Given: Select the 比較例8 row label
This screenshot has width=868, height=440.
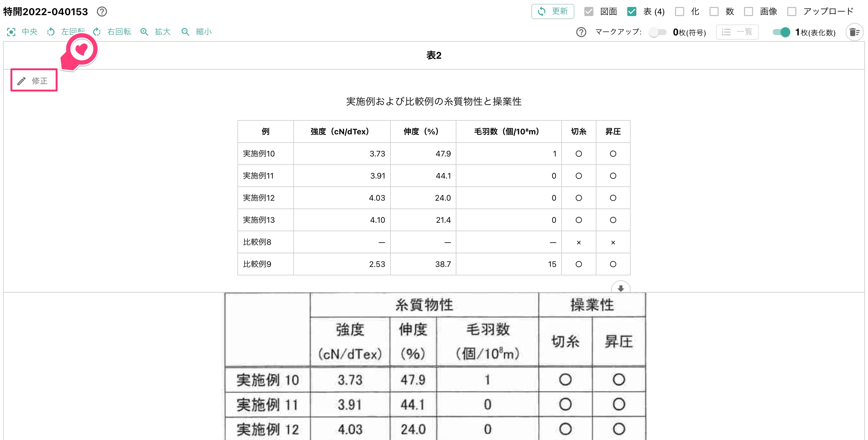Looking at the screenshot, I should (257, 242).
